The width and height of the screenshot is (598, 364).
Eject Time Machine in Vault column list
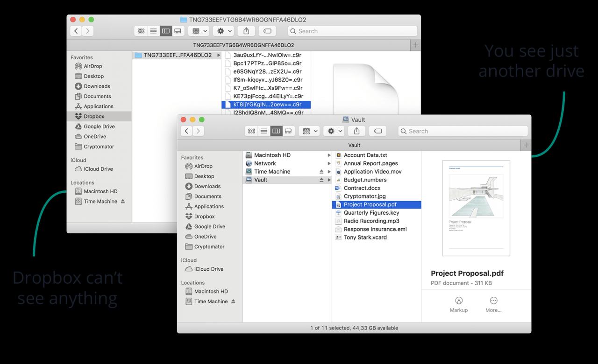click(321, 172)
